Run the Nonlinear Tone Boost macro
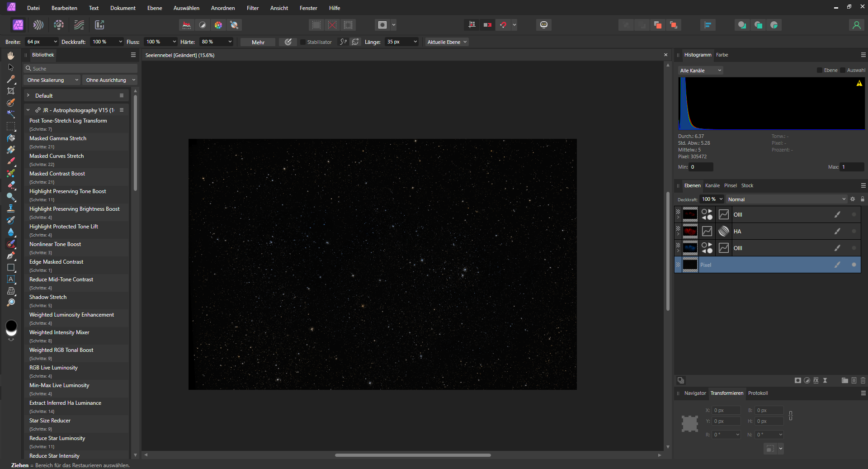The width and height of the screenshot is (868, 469). [x=76, y=248]
